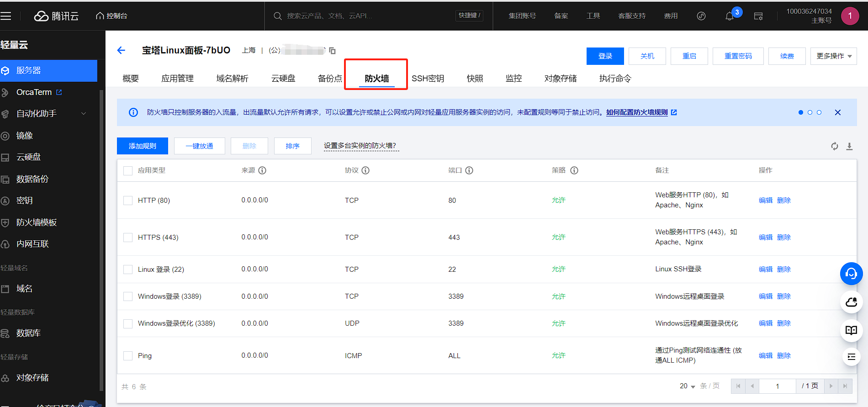Expand the 更多操作 dropdown
The height and width of the screenshot is (407, 868).
click(834, 56)
